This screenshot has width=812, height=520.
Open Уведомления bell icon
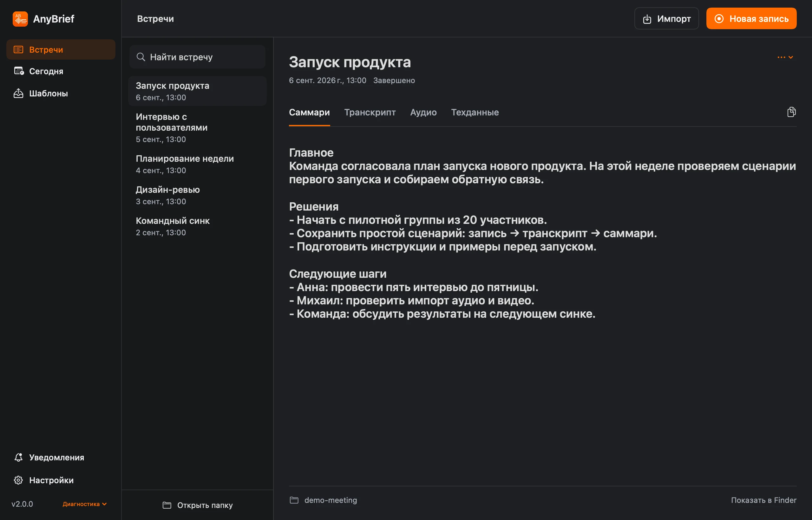point(19,457)
